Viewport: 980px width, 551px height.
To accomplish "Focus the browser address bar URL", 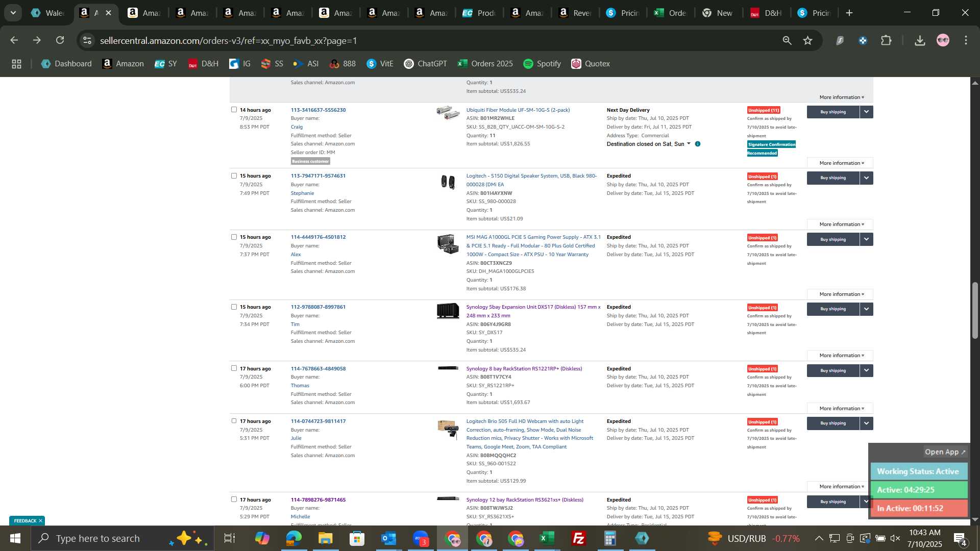I will (x=229, y=40).
